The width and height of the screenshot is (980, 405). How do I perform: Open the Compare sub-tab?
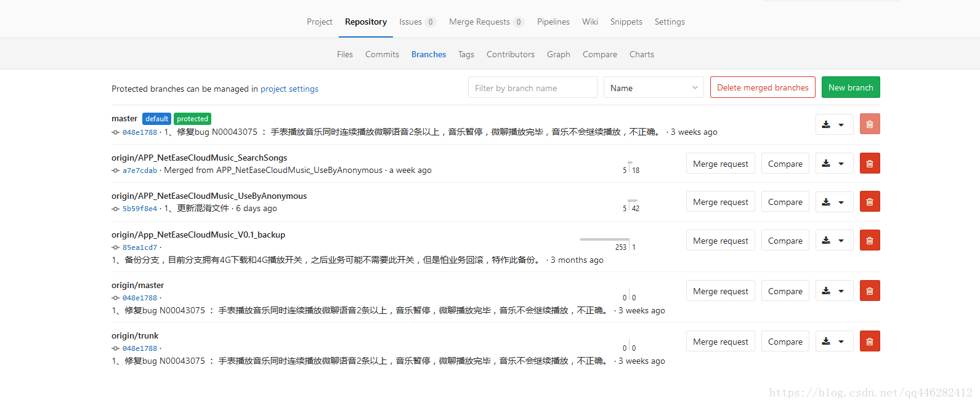[600, 54]
